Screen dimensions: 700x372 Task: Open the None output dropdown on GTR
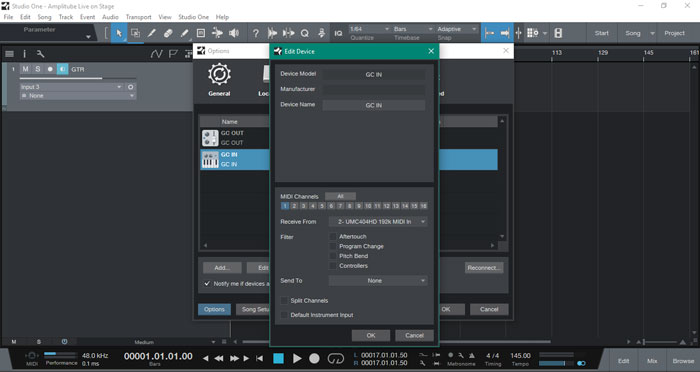point(78,96)
